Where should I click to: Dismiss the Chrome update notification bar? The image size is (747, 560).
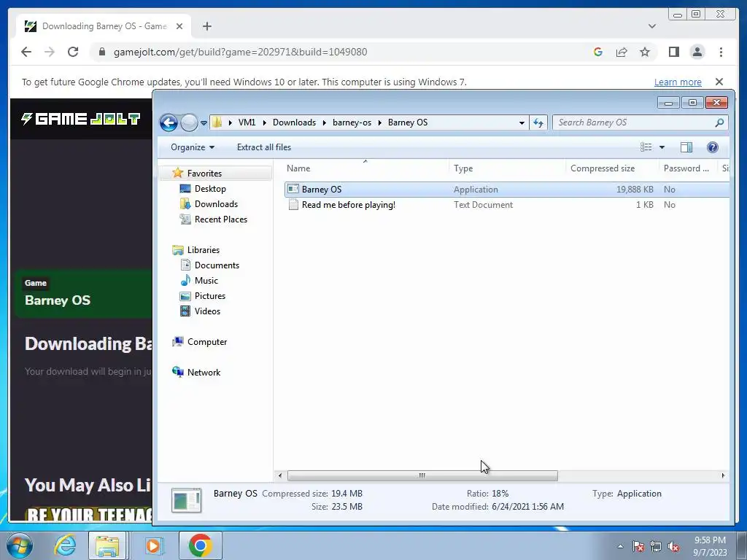click(719, 82)
